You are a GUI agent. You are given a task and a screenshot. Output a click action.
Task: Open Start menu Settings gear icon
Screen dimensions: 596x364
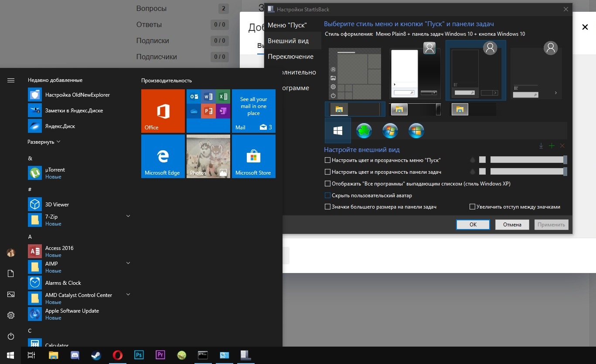click(x=11, y=315)
